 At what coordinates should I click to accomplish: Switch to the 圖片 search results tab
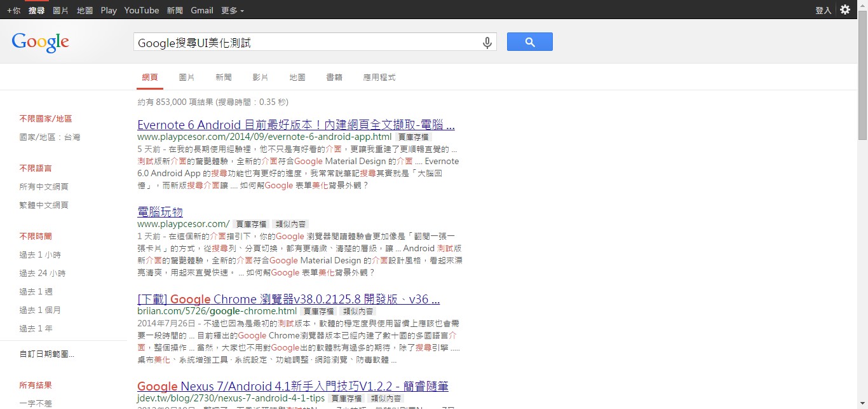click(186, 77)
